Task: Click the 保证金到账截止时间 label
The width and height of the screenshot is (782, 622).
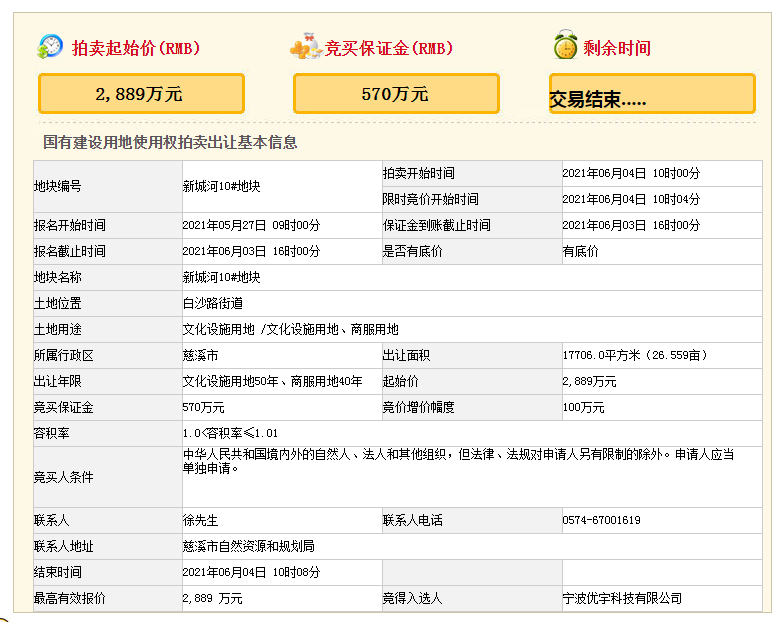Action: pyautogui.click(x=436, y=225)
